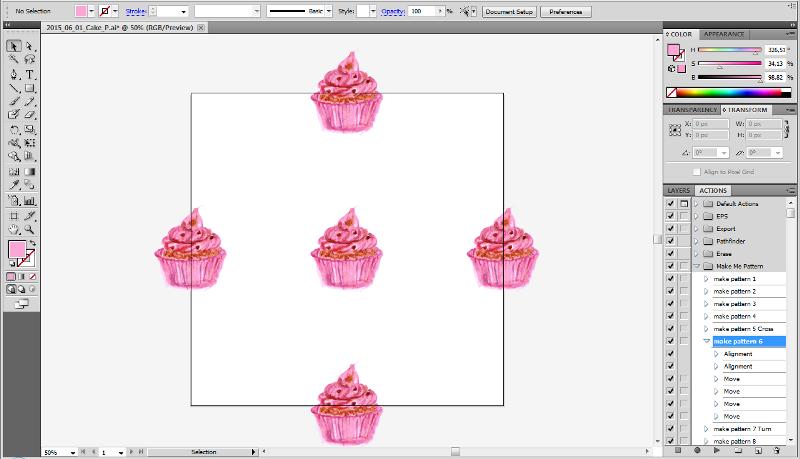Select the Blob Brush tool
800x459 pixels.
pyautogui.click(x=14, y=115)
